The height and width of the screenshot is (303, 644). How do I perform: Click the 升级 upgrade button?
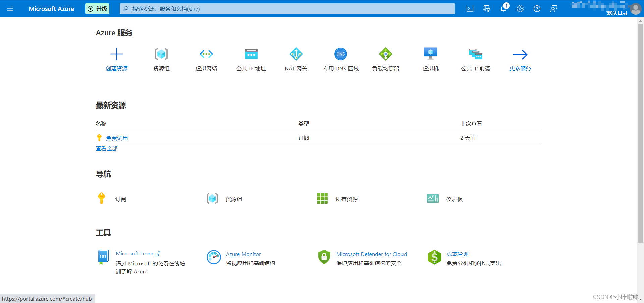coord(97,9)
